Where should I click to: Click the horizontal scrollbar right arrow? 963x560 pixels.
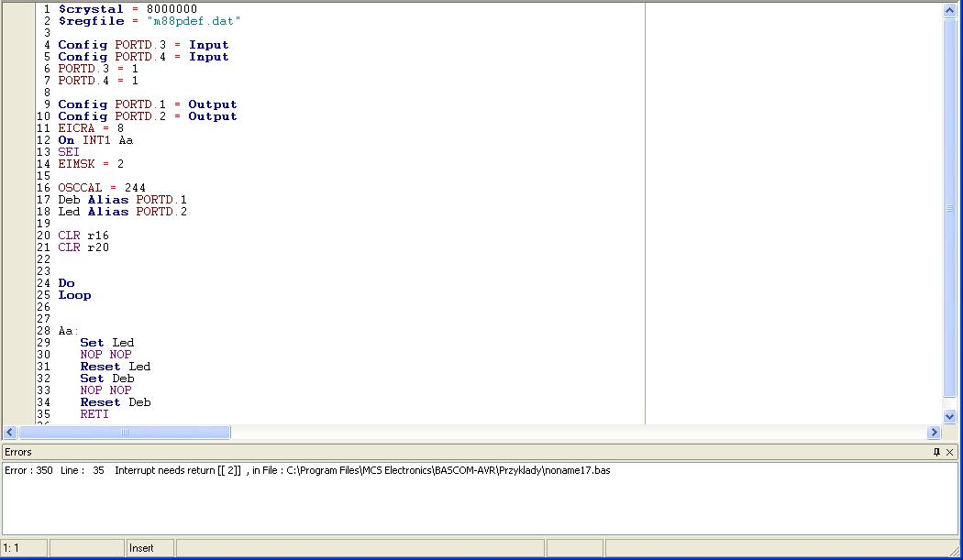935,433
